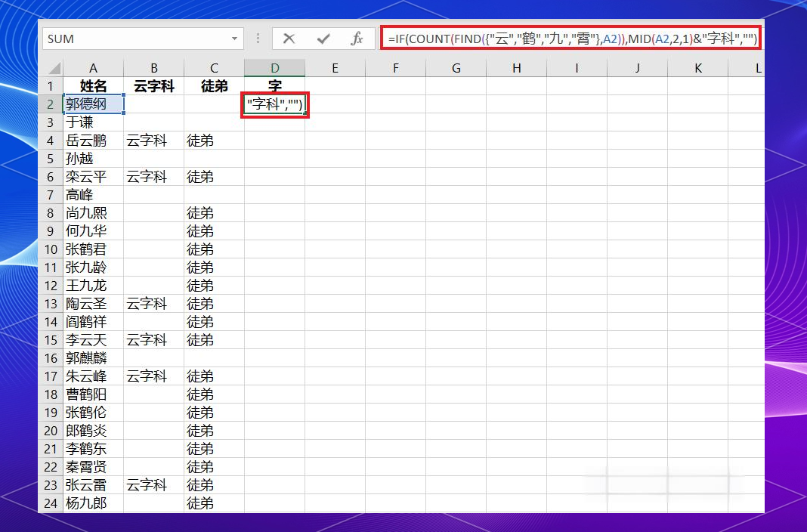Click cell containing 张九龄
Image resolution: width=807 pixels, height=532 pixels.
click(x=93, y=268)
